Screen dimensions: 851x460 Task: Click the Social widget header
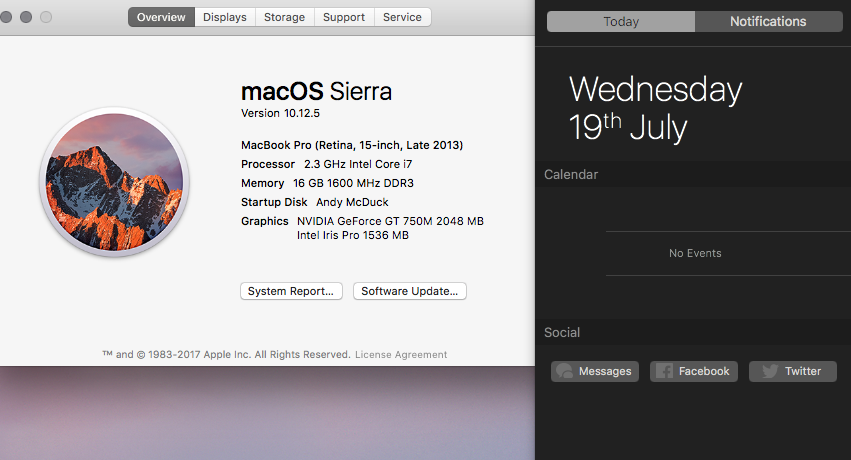click(693, 333)
